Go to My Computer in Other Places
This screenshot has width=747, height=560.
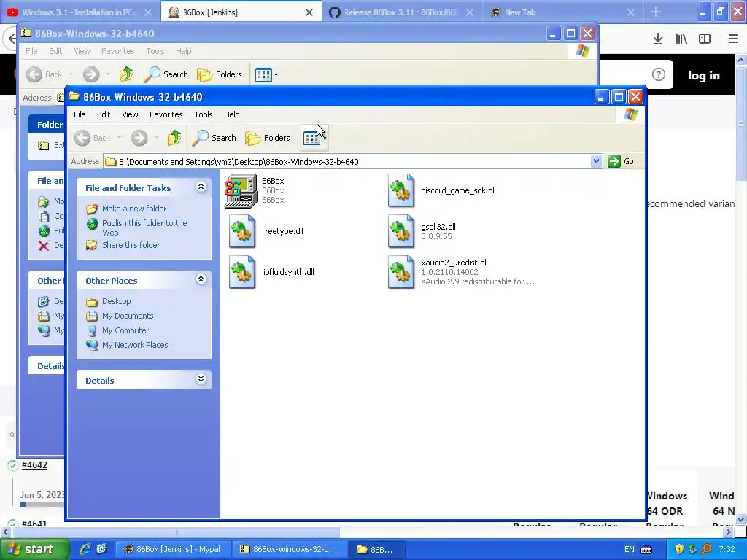(x=125, y=330)
